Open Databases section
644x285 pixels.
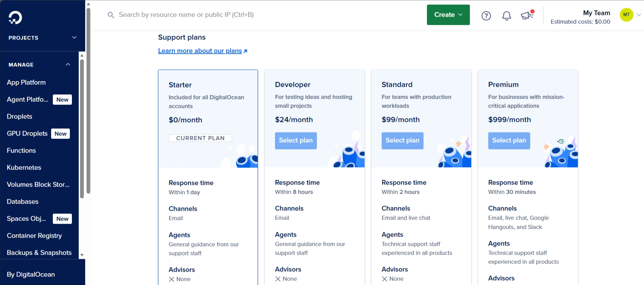[22, 202]
